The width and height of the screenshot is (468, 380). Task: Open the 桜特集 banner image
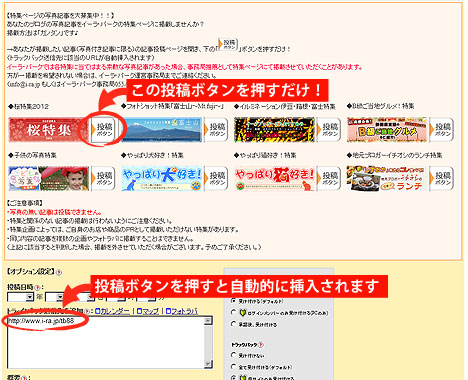click(x=49, y=130)
